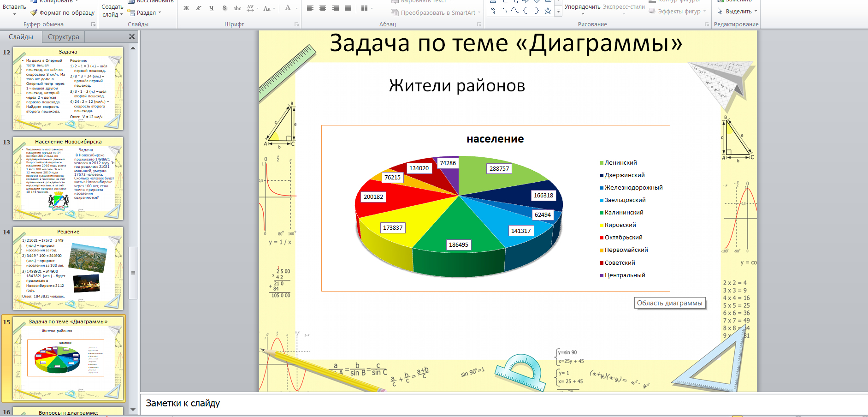Screen dimensions: 868x417
Task: Switch to the Слайды tab
Action: 21,37
